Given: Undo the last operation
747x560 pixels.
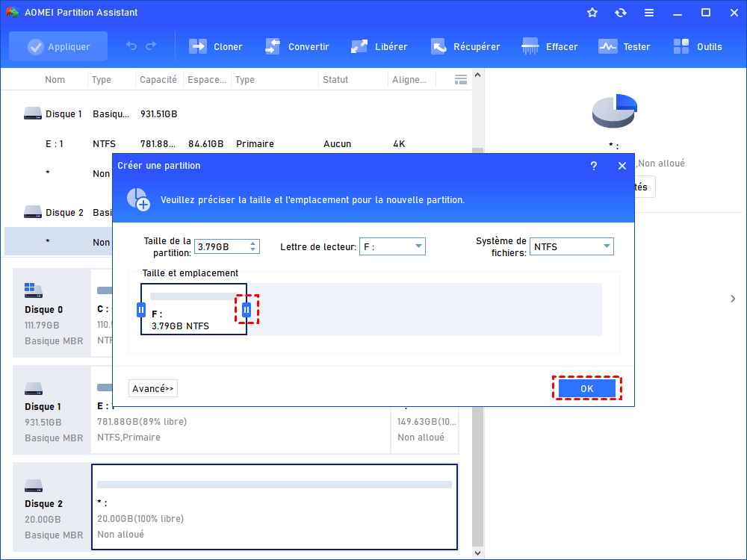Looking at the screenshot, I should point(131,46).
